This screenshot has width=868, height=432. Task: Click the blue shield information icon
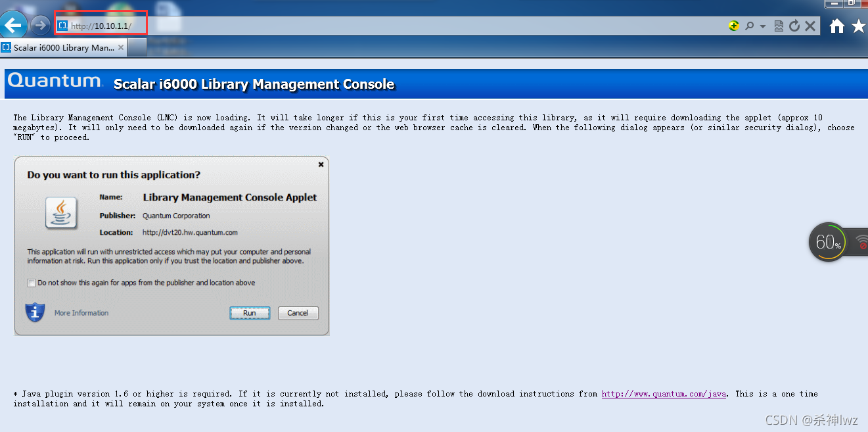(x=35, y=312)
